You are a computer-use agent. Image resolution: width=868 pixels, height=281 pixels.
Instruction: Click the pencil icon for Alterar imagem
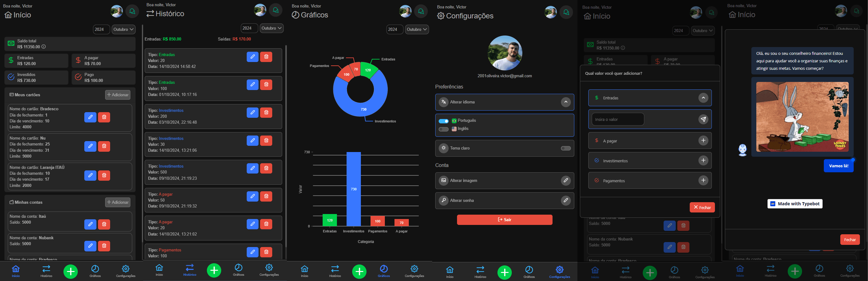coord(566,180)
